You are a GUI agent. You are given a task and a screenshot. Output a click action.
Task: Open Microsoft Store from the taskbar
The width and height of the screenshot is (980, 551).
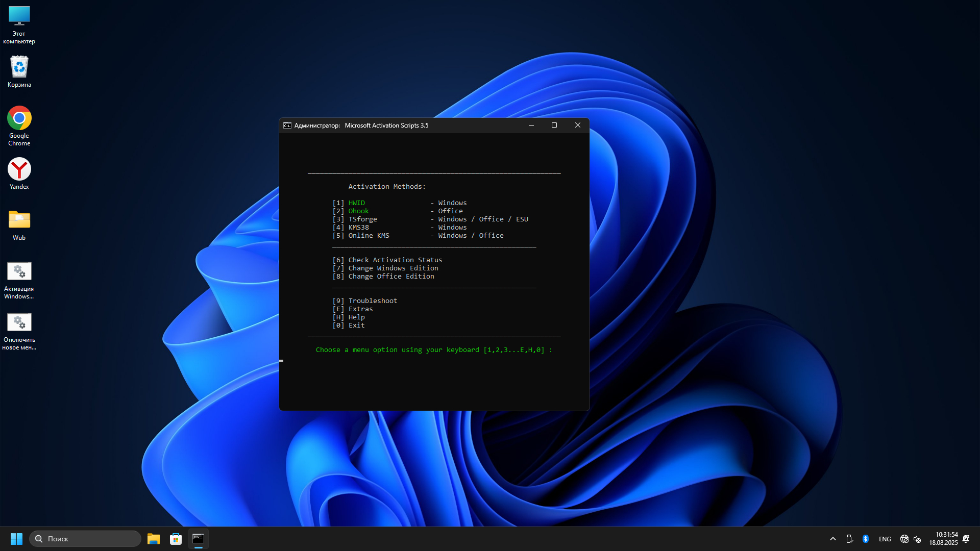click(x=176, y=538)
